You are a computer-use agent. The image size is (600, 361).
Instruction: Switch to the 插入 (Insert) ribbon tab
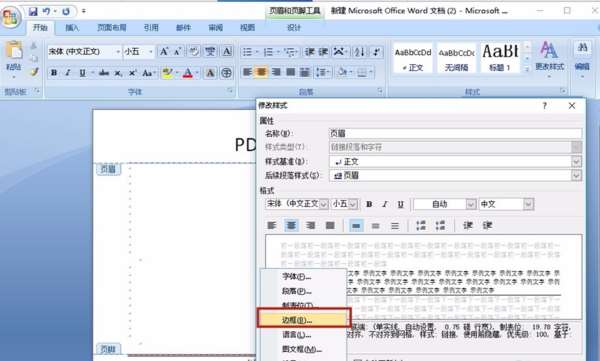(72, 28)
